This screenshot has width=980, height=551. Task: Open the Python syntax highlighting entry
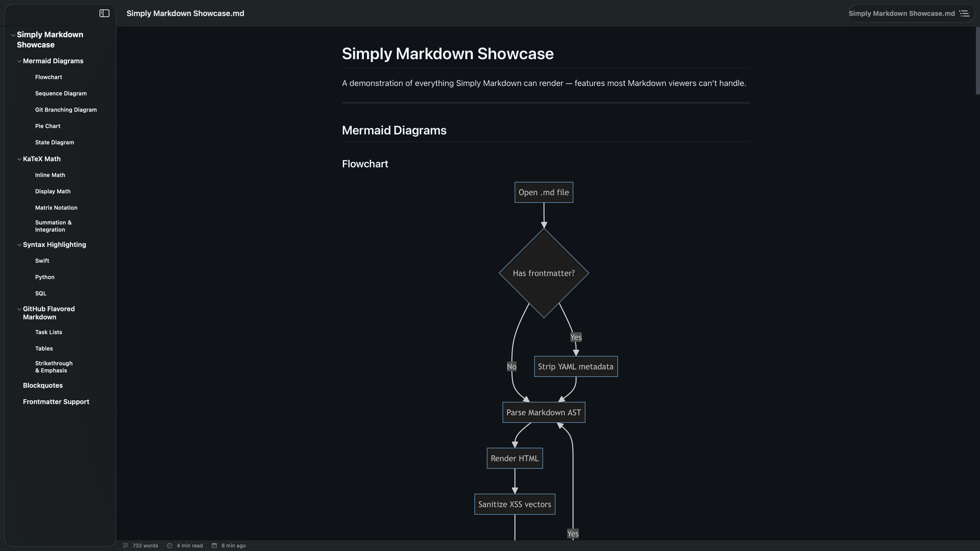pos(44,277)
